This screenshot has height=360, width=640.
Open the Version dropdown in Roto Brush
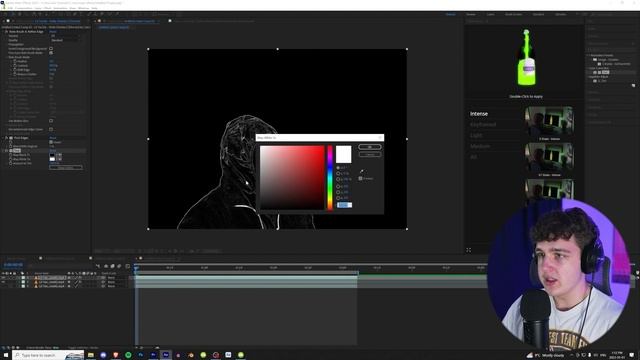(65, 36)
